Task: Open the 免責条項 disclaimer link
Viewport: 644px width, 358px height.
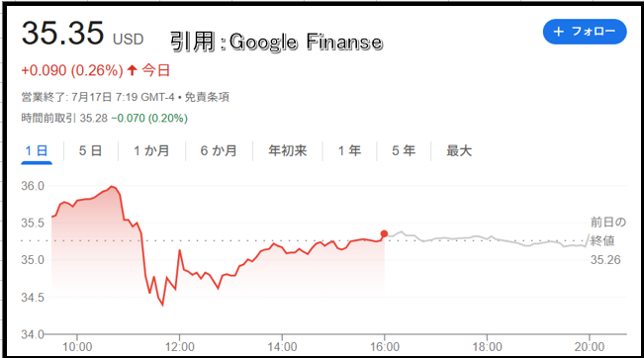Action: [207, 97]
